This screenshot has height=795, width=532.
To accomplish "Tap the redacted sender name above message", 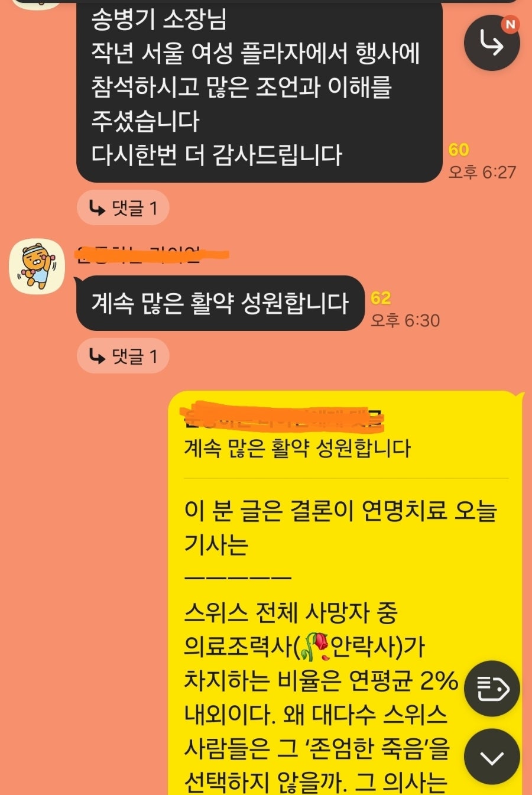I will point(153,254).
